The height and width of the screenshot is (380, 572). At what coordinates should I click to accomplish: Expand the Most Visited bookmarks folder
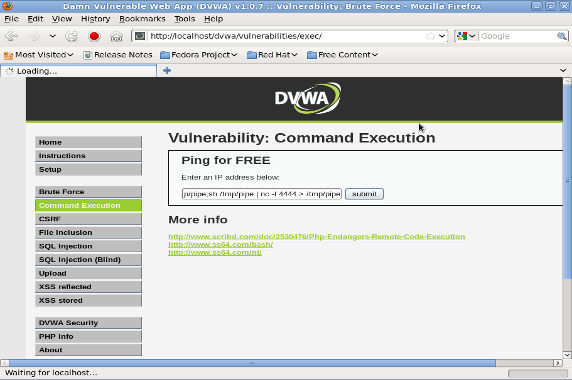(x=39, y=55)
